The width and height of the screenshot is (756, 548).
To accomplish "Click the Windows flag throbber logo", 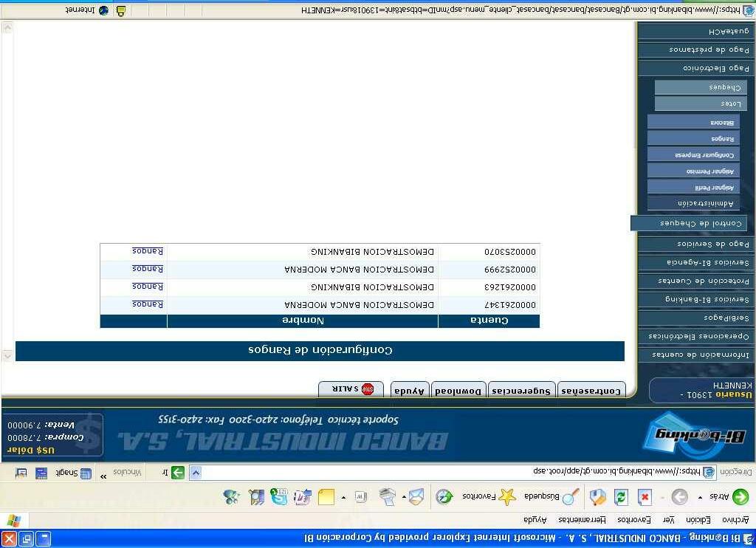I will pos(14,521).
